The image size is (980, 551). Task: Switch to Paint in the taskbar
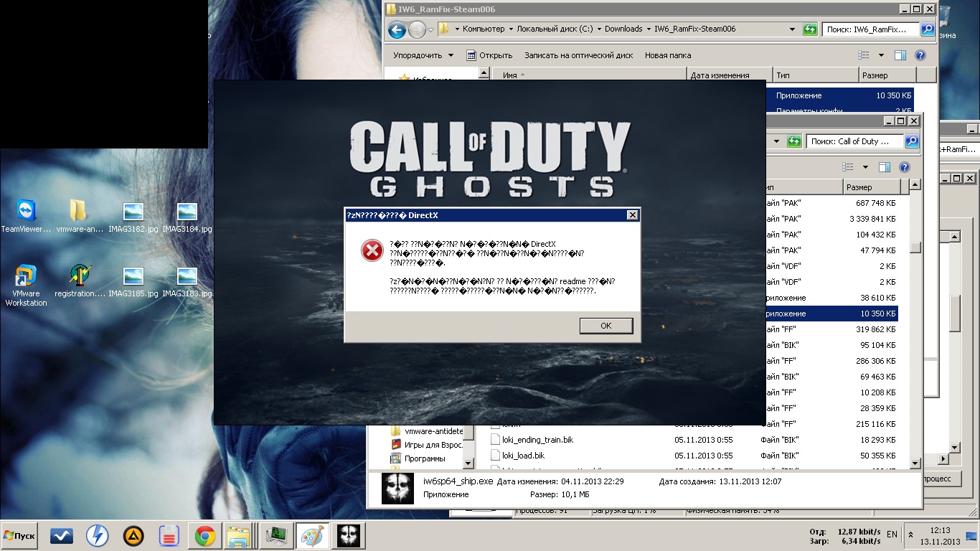point(312,536)
